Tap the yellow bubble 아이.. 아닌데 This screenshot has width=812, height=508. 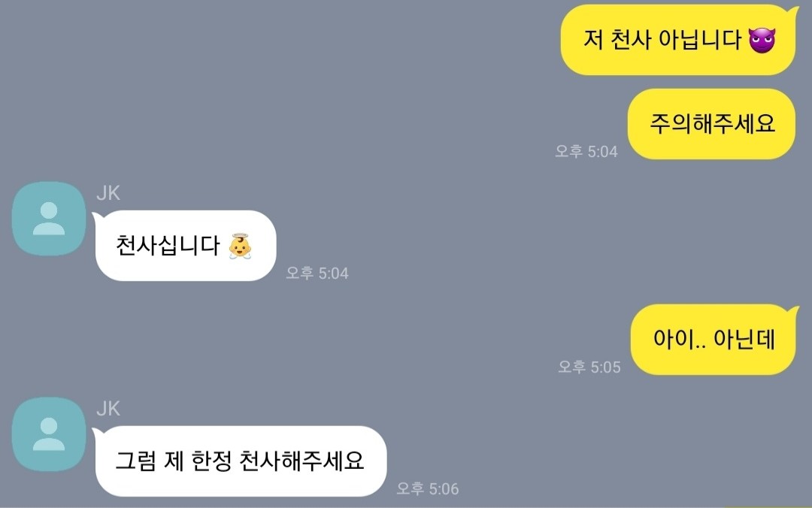(x=714, y=339)
